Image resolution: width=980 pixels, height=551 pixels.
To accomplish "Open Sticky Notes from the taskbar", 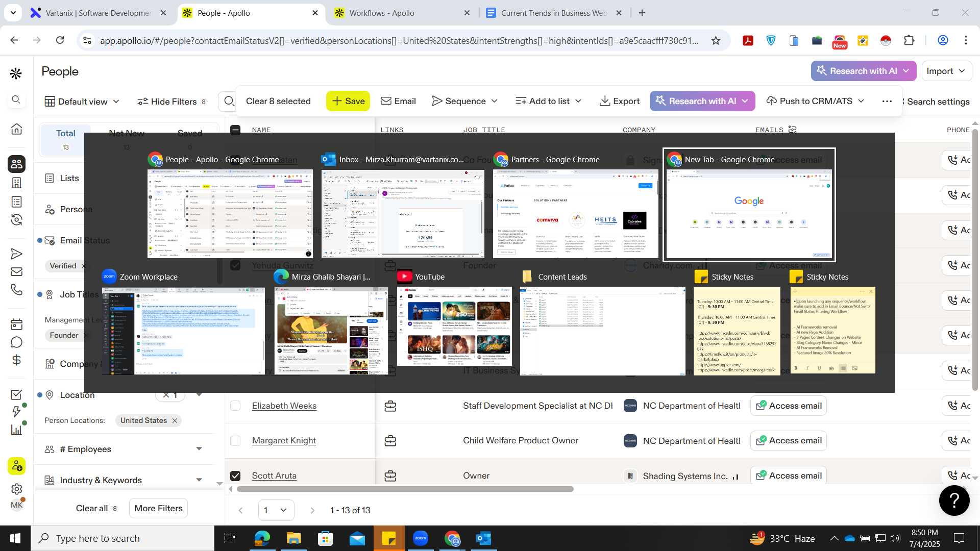I will pos(389,538).
